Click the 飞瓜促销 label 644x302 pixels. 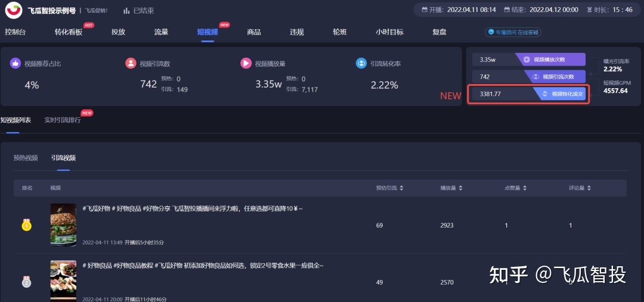click(x=97, y=11)
